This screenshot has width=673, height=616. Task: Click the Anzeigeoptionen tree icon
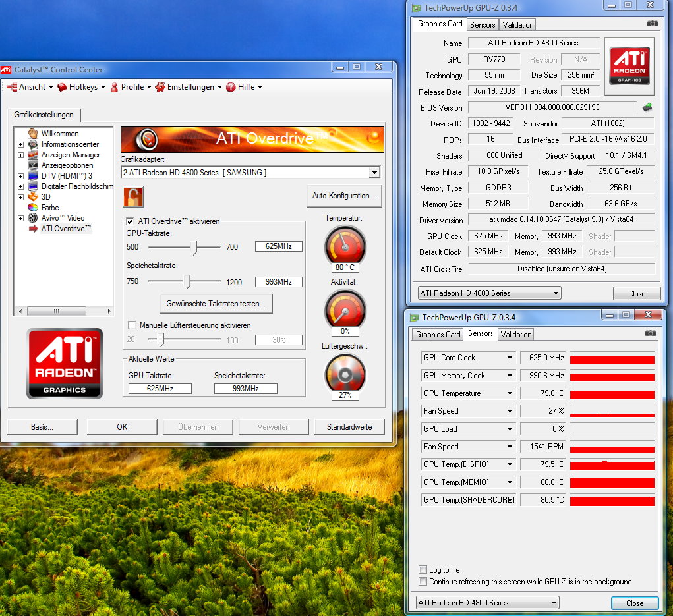click(33, 165)
